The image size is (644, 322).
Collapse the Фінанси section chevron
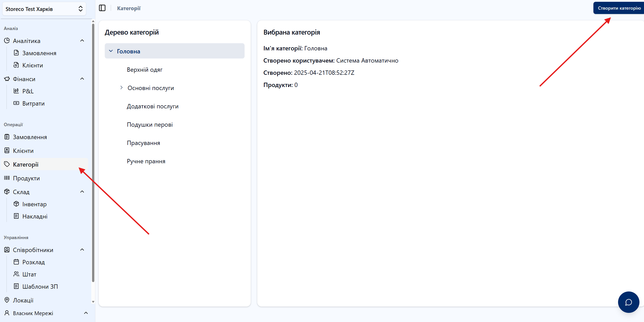[82, 79]
